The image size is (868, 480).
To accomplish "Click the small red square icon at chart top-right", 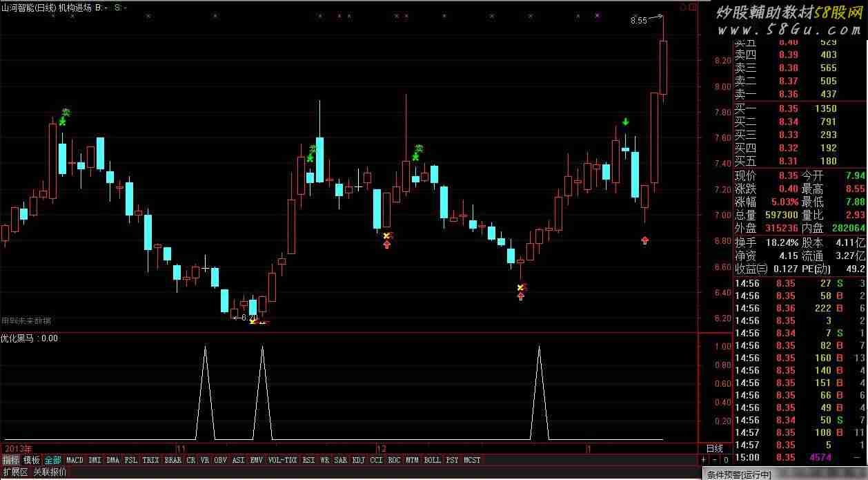I will coord(693,7).
